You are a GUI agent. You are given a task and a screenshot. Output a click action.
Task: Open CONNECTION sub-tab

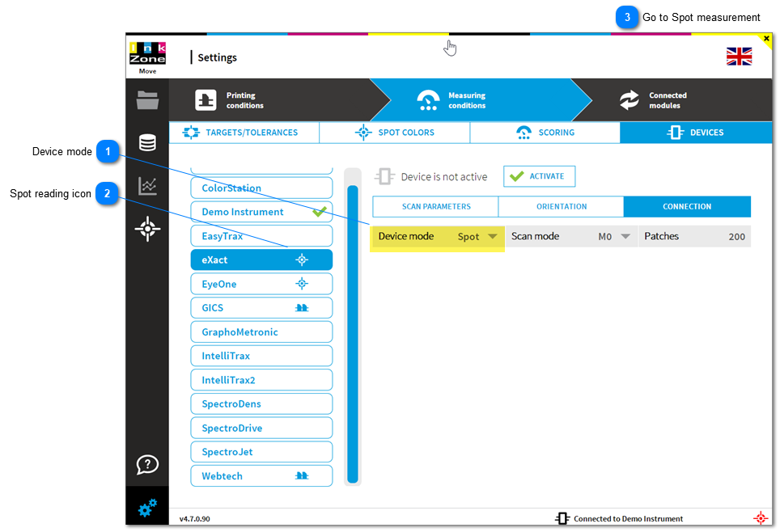coord(687,206)
